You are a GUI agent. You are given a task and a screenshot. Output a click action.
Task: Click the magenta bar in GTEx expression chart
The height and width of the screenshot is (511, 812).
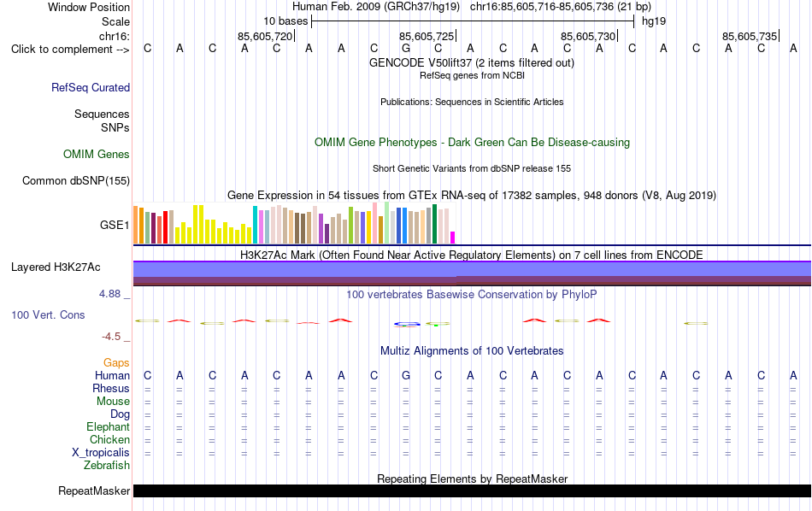coord(452,238)
